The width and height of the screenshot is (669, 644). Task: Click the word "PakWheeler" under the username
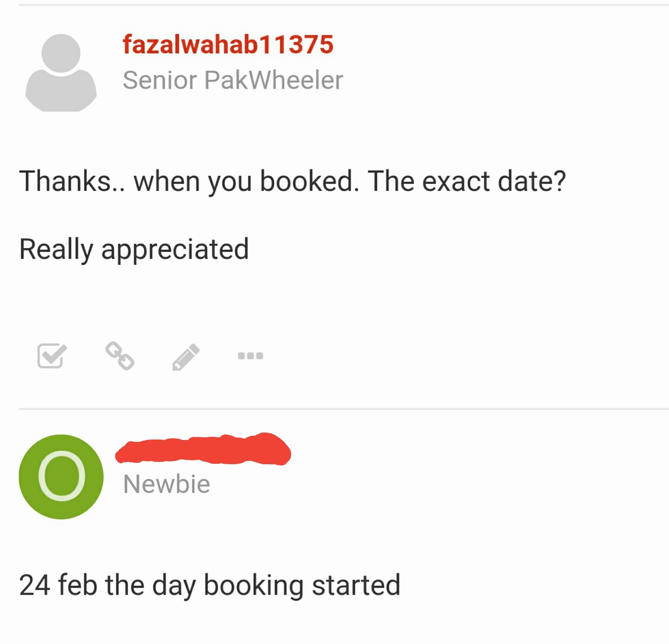tap(274, 80)
